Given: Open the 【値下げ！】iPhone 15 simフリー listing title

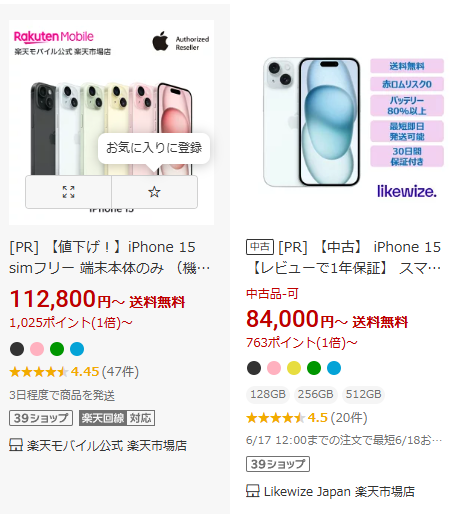Looking at the screenshot, I should (x=110, y=257).
